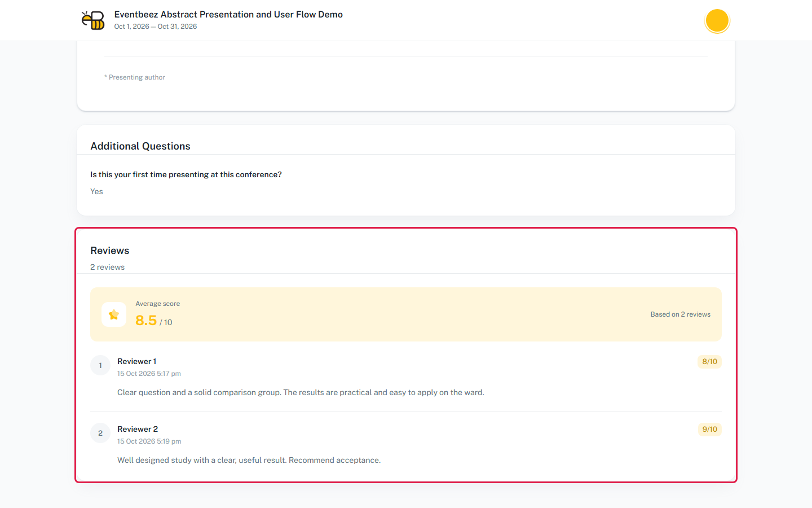Click the 'Average score' label
812x508 pixels.
158,304
